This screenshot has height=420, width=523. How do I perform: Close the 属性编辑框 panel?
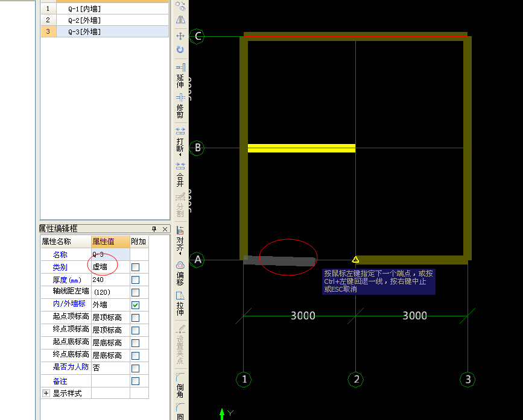coord(165,229)
